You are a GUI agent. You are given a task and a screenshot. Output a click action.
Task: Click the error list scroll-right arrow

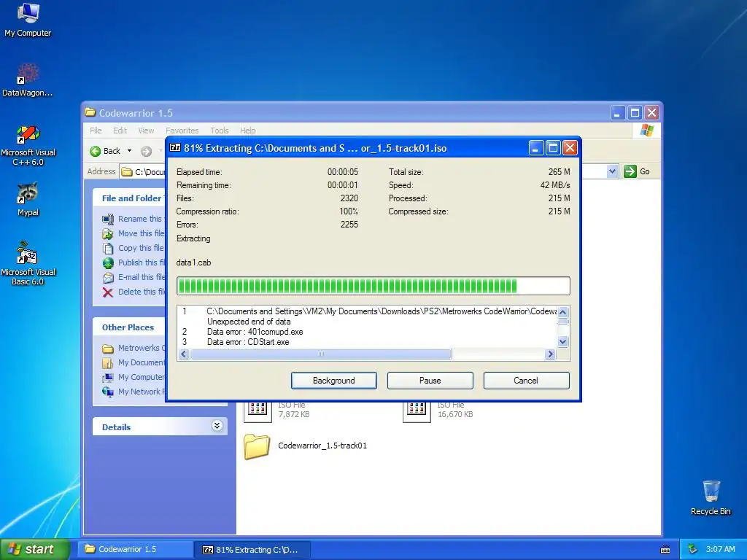(551, 354)
